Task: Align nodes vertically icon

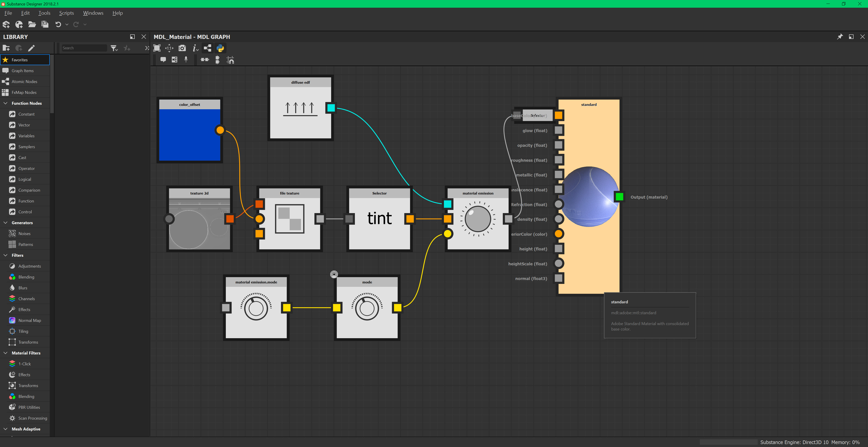Action: point(217,60)
